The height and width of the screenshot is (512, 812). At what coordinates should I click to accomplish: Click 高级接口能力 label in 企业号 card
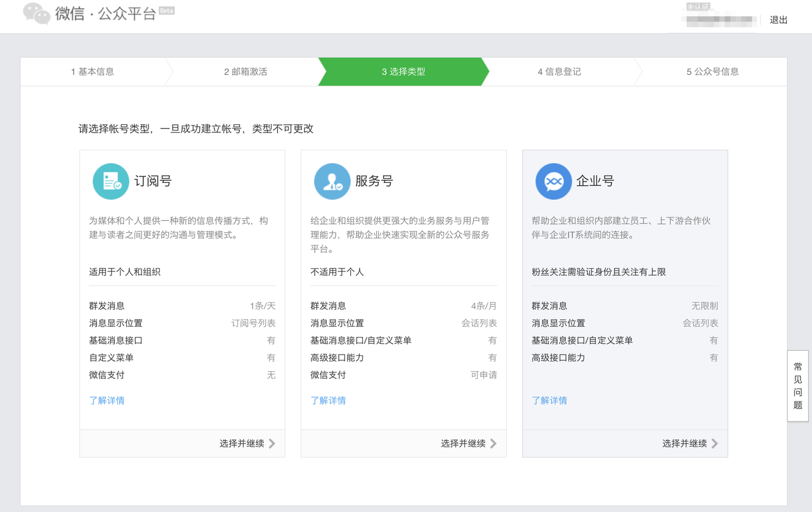click(558, 358)
